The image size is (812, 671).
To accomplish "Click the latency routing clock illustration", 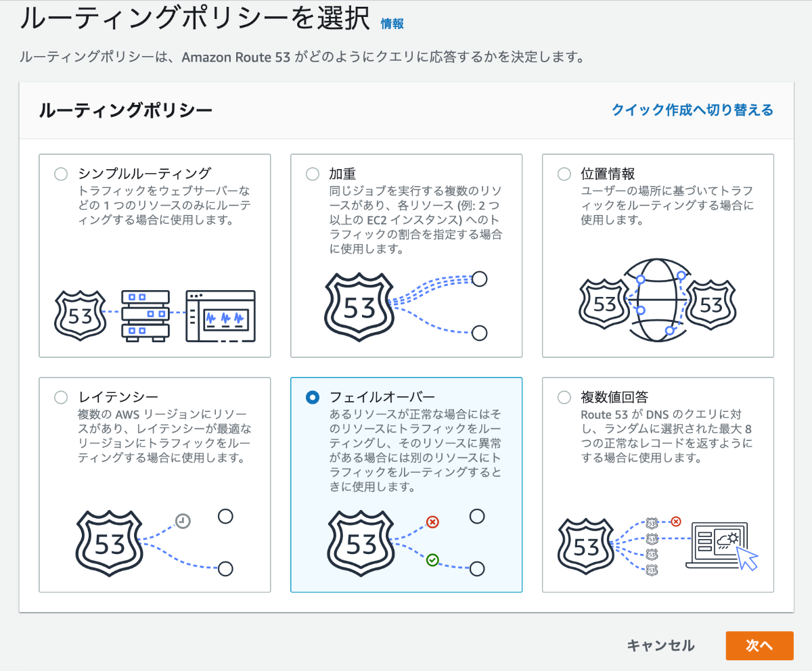I will (183, 521).
